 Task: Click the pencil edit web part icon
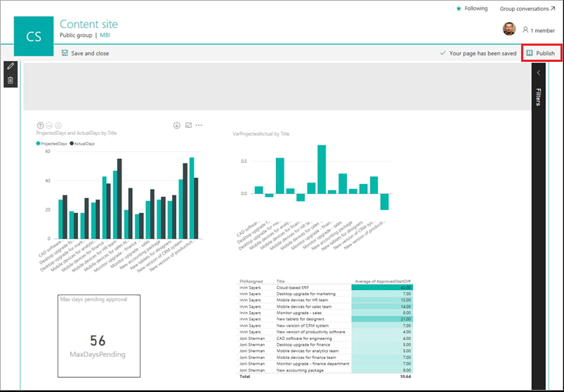[10, 67]
